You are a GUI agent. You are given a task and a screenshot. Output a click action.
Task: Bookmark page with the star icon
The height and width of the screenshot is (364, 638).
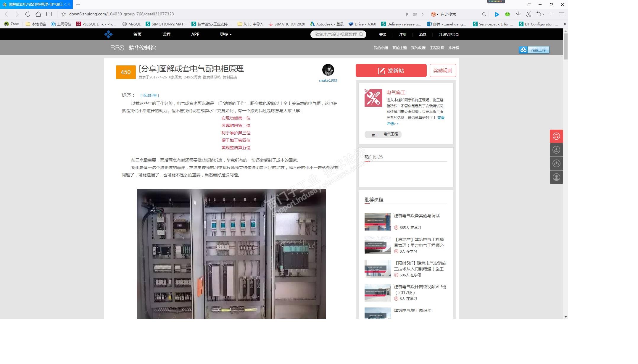63,14
